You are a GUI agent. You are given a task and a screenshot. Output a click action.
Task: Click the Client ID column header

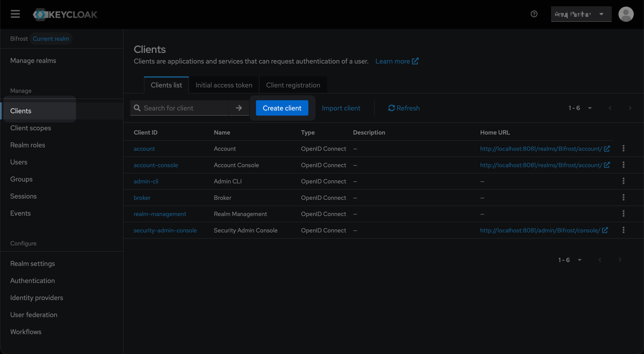point(145,132)
